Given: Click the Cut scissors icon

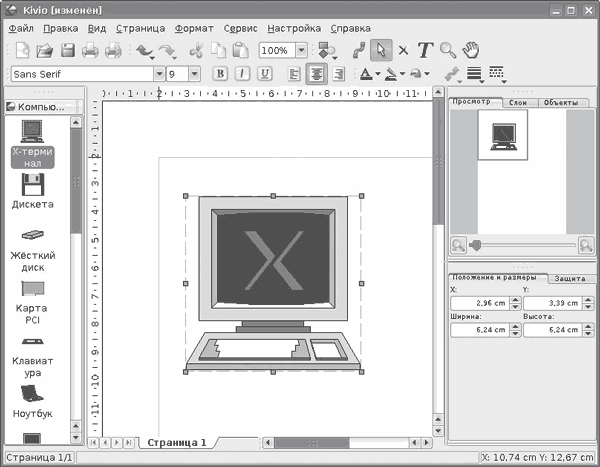Looking at the screenshot, I should point(195,50).
